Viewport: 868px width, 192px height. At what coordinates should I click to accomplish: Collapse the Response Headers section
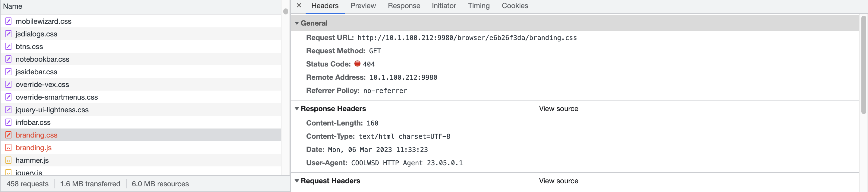[x=297, y=108]
